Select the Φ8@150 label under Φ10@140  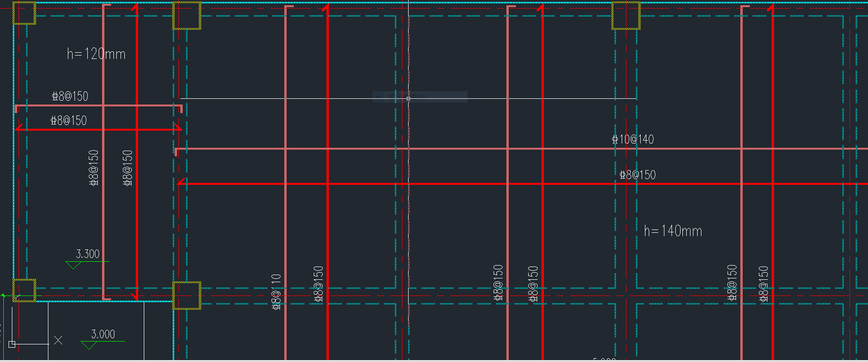tap(637, 175)
